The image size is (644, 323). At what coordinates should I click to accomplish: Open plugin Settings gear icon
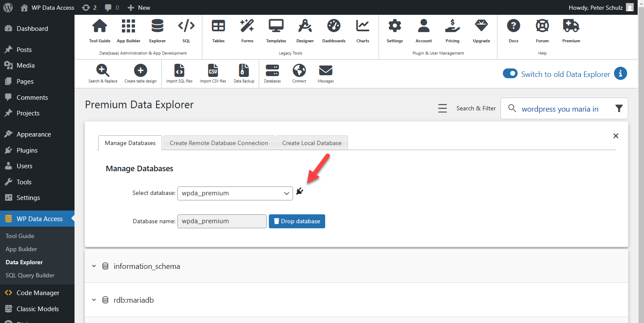(395, 26)
